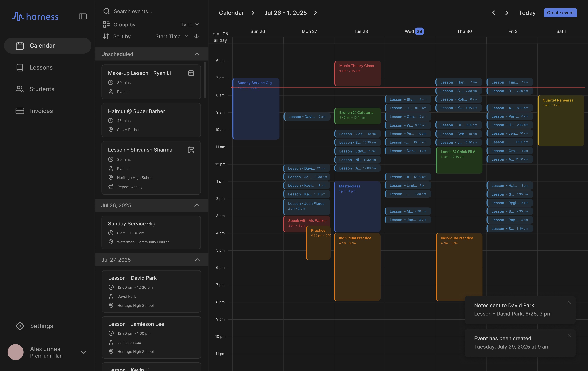Open Sunday Service Gig calendar event
This screenshot has width=588, height=371.
[x=256, y=109]
